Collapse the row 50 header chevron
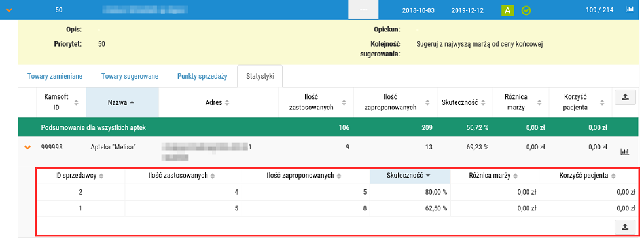Image resolution: width=644 pixels, height=238 pixels. pyautogui.click(x=9, y=10)
